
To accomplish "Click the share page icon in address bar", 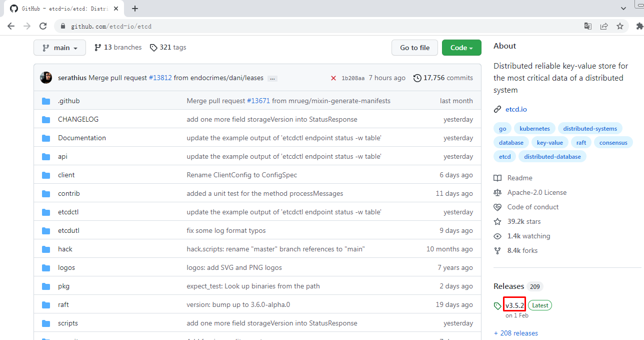I will click(604, 26).
